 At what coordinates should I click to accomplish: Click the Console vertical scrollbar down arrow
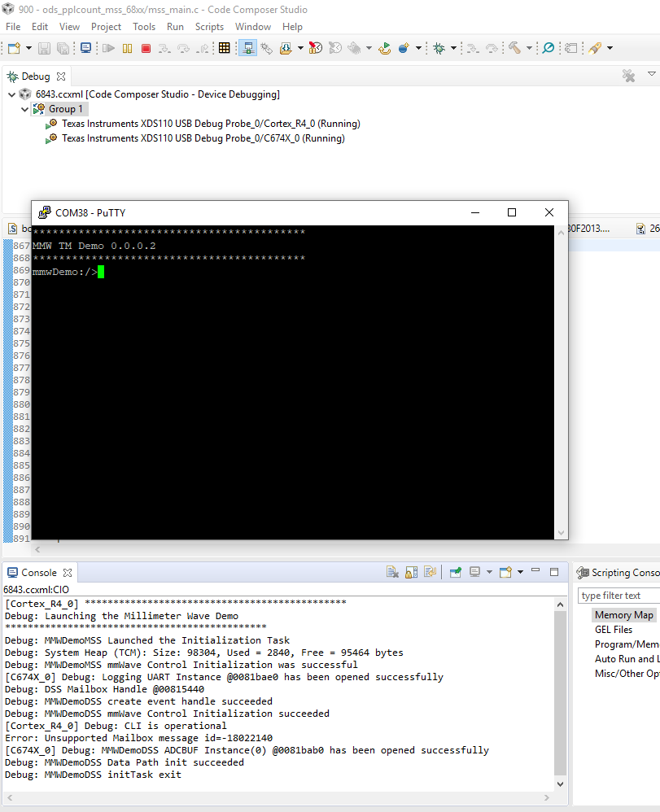[560, 784]
